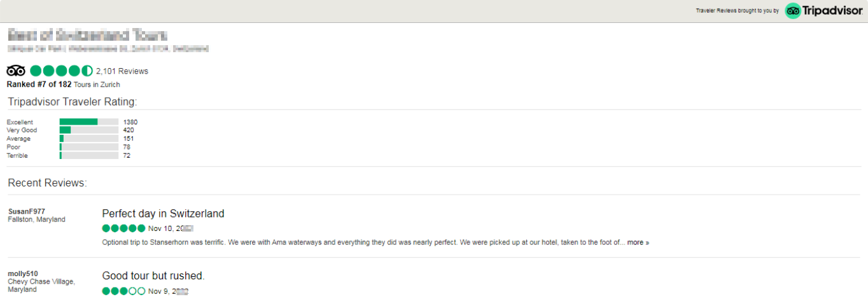Click the Tripadvisor owl icon beside the rating
This screenshot has width=868, height=299.
[16, 71]
